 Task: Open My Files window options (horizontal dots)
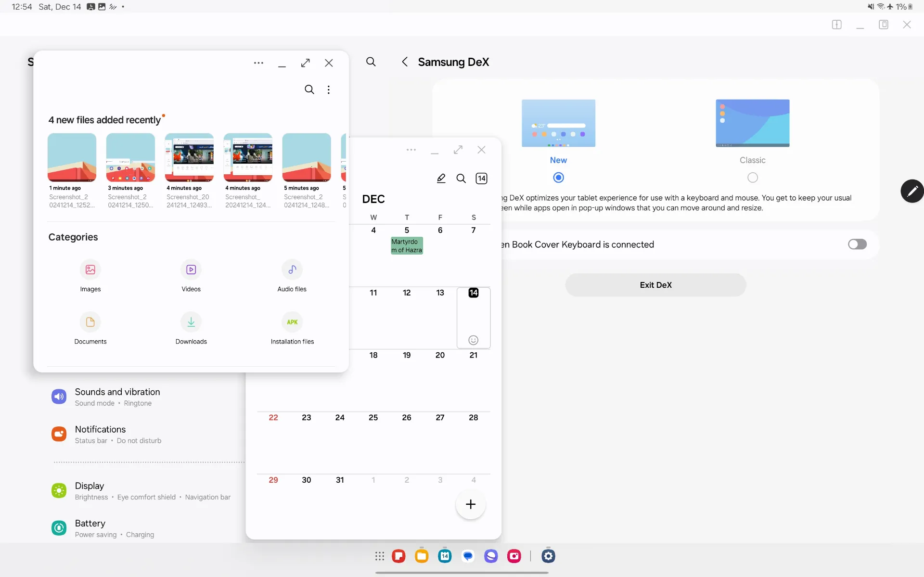pos(258,63)
